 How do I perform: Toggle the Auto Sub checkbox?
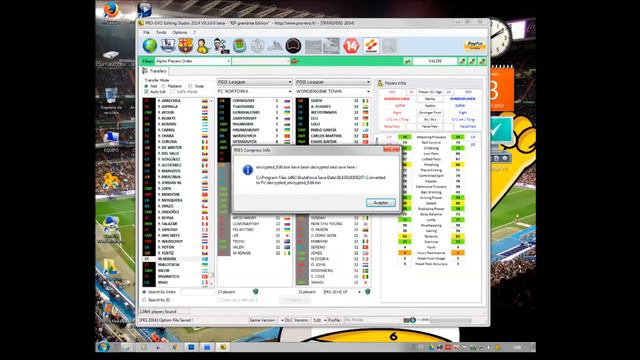tap(146, 92)
